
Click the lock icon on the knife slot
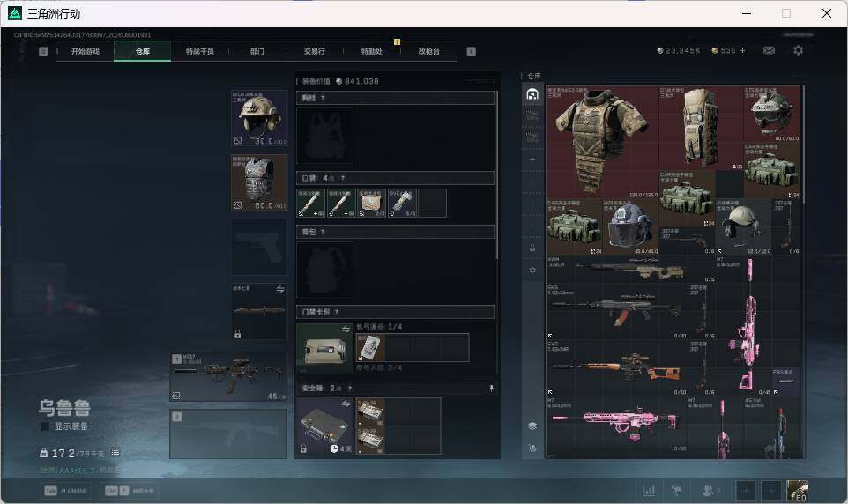pyautogui.click(x=237, y=334)
